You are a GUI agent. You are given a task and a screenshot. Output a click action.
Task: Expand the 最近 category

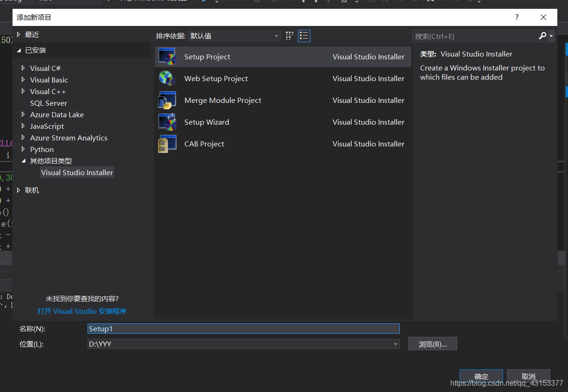pyautogui.click(x=19, y=34)
